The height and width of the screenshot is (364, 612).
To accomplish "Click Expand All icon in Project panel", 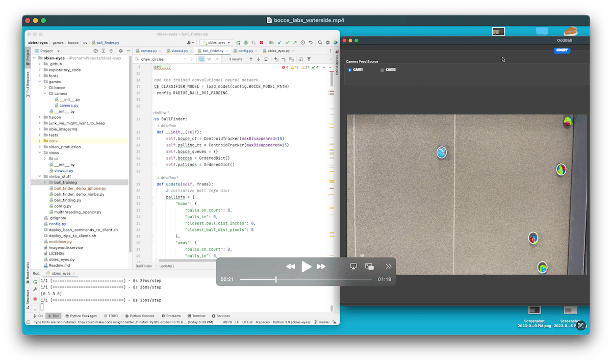I will click(x=104, y=51).
